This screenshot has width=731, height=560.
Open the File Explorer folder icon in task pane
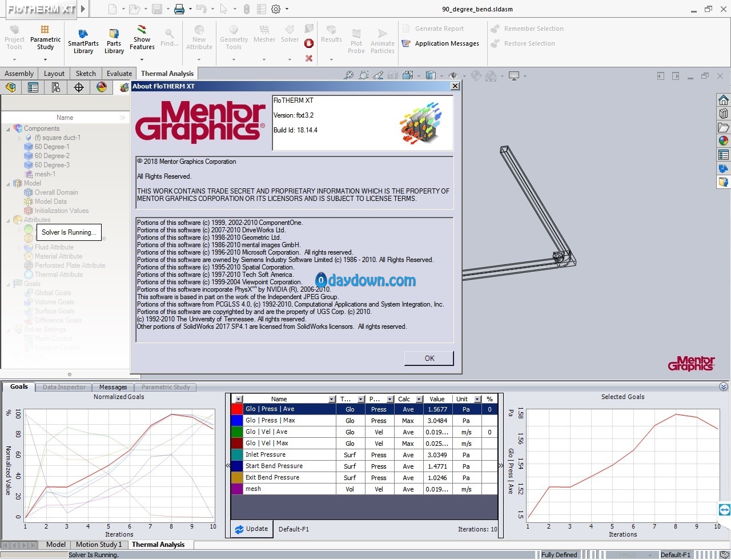click(x=724, y=127)
